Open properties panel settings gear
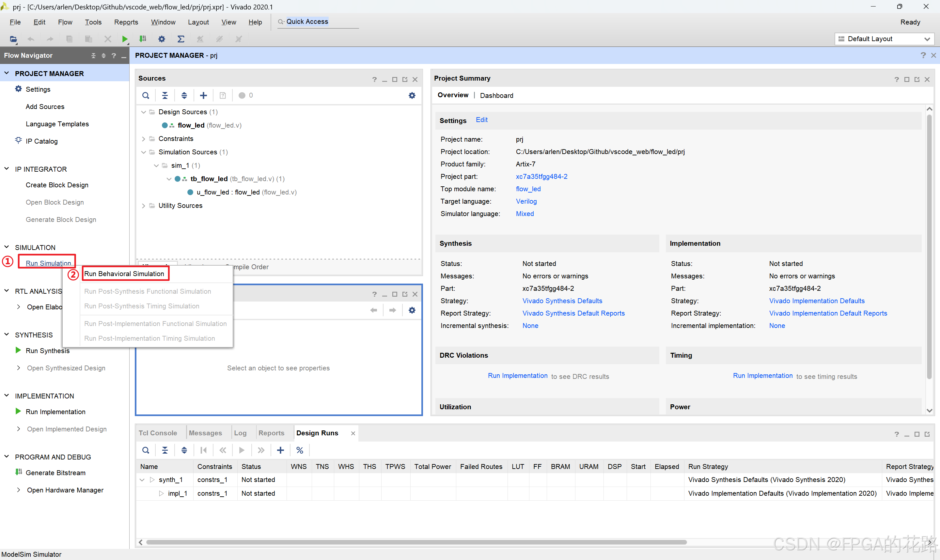 tap(412, 310)
